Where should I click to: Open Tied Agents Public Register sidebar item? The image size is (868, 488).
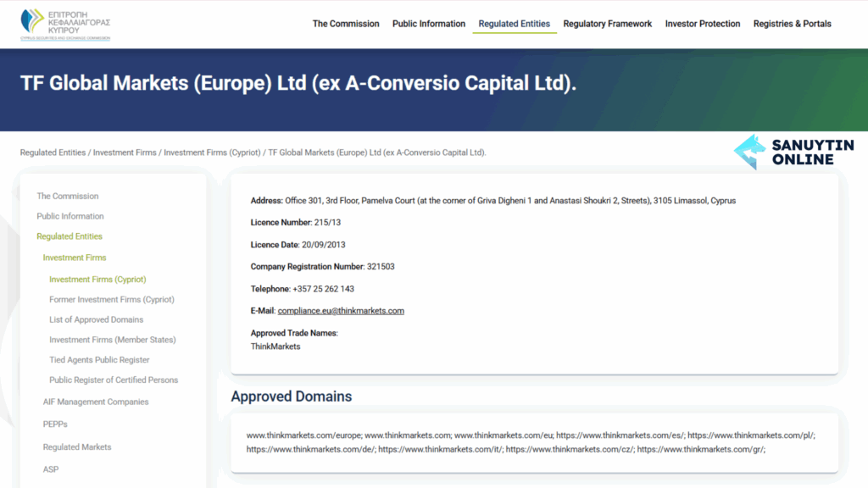pyautogui.click(x=99, y=359)
